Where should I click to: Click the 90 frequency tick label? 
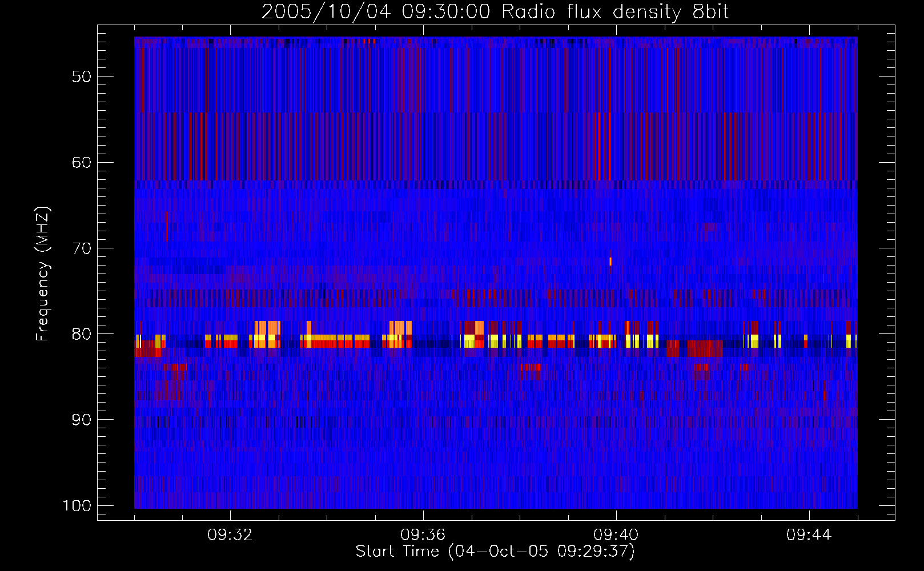[x=82, y=420]
